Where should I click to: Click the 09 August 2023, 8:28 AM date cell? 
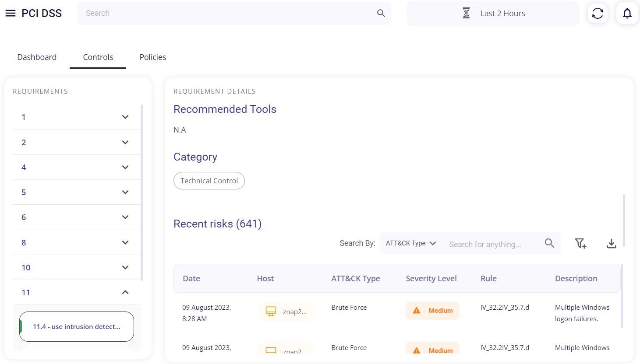(x=207, y=313)
